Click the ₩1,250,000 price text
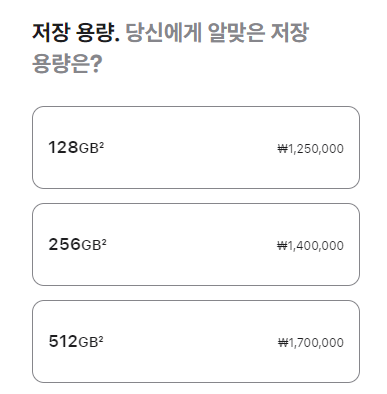Image resolution: width=387 pixels, height=394 pixels. (310, 149)
